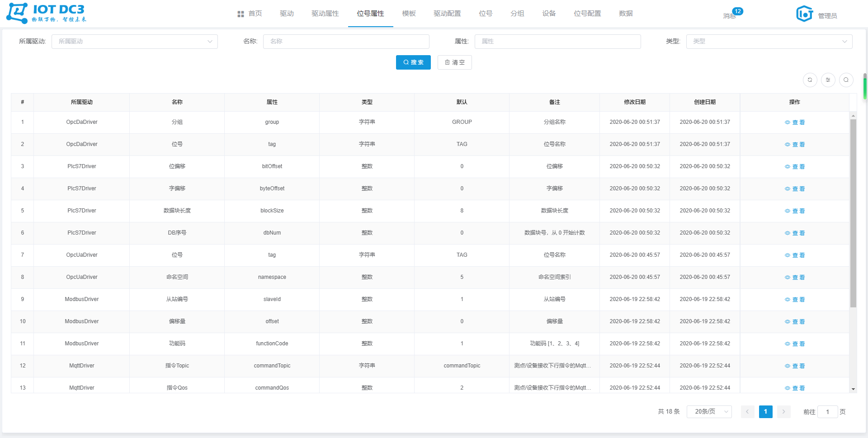The width and height of the screenshot is (868, 438).
Task: Focus the 属性 input field
Action: [557, 42]
